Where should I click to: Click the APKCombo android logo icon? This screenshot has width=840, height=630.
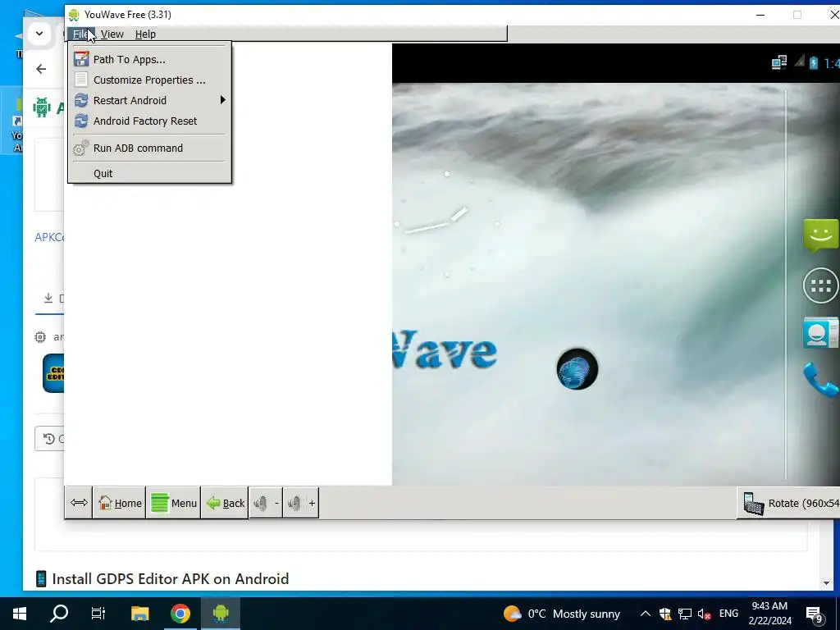[x=41, y=107]
